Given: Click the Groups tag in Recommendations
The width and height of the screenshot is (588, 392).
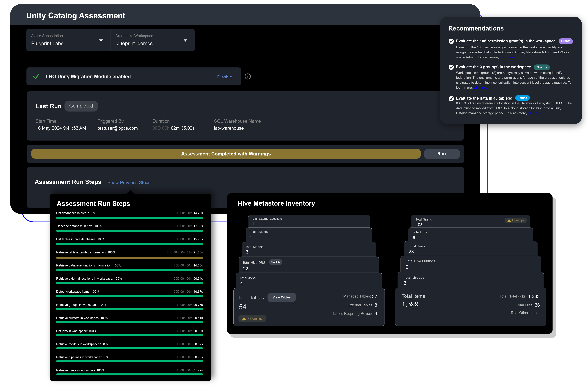Looking at the screenshot, I should click(x=541, y=67).
